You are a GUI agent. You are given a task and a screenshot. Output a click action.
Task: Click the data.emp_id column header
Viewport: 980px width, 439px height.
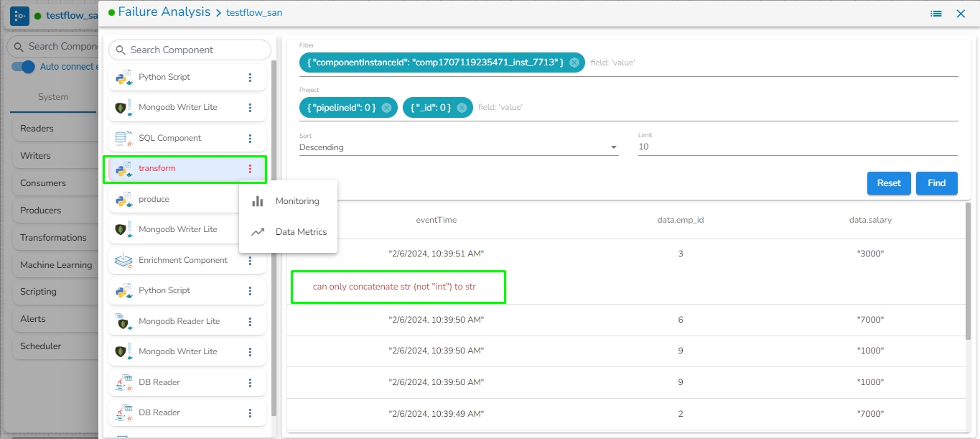pos(681,220)
